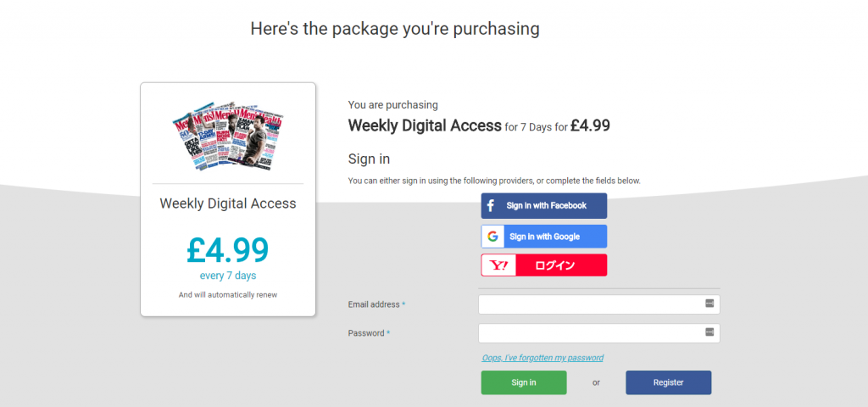Click the 'And will automatically renew' note
The width and height of the screenshot is (868, 407).
point(227,295)
